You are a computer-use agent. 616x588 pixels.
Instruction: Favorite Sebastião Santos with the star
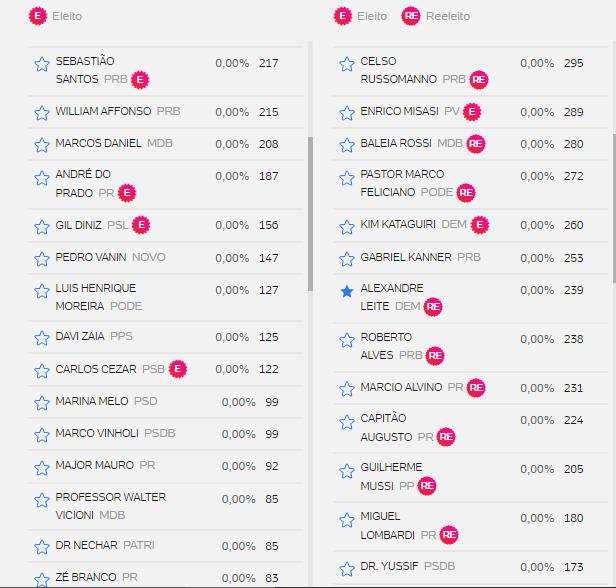[42, 64]
